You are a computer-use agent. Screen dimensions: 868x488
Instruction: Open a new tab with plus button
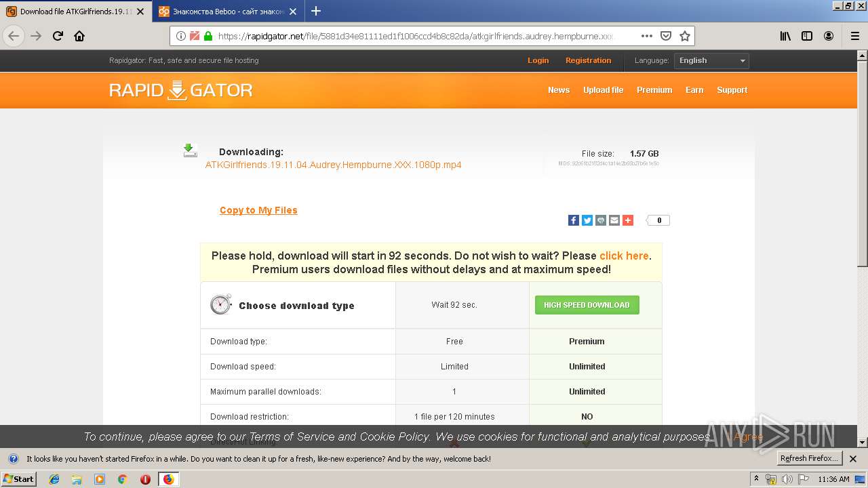(315, 11)
